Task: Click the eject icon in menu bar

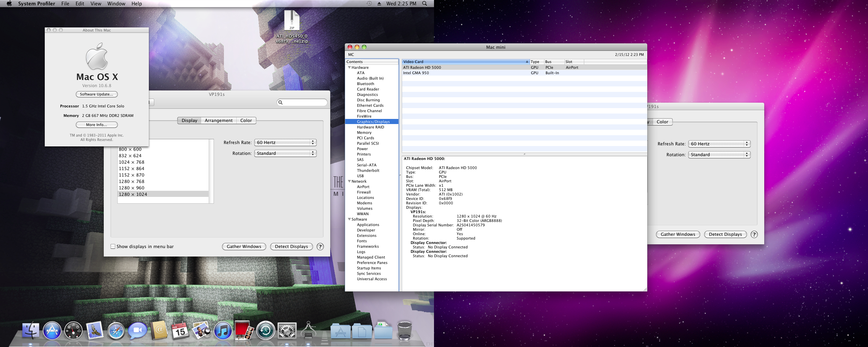Action: click(x=379, y=3)
